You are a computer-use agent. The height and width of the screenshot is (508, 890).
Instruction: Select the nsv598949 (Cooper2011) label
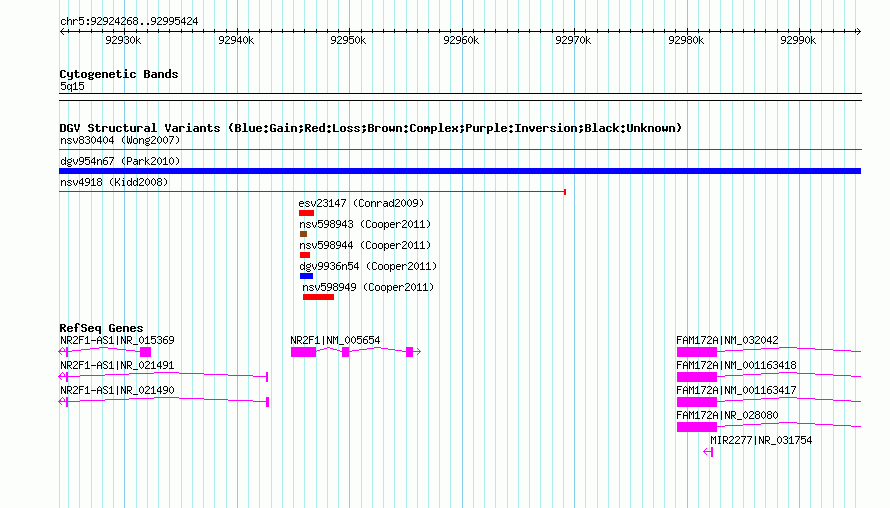click(x=368, y=287)
